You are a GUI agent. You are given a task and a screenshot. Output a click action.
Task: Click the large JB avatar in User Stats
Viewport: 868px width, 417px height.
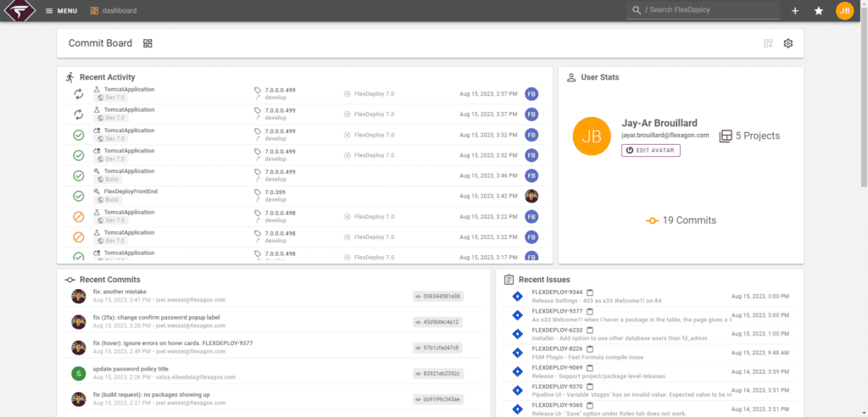(x=591, y=136)
